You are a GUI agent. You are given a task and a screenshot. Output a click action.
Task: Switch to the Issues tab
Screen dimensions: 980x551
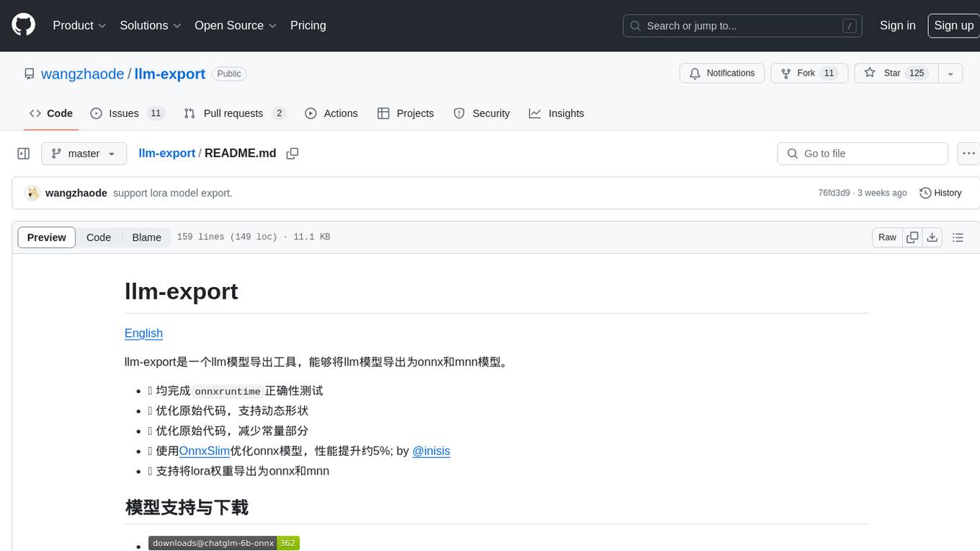(128, 113)
